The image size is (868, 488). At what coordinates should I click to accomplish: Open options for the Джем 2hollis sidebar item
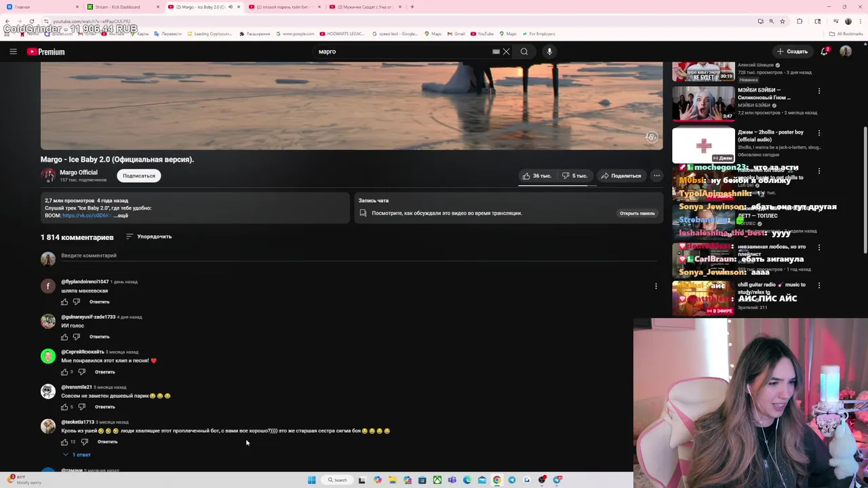click(819, 133)
